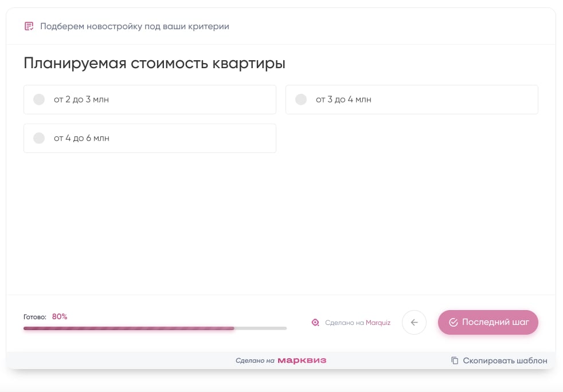Click the checkmark icon inside Последний шаг
Screen dimensions: 563x392
point(453,322)
